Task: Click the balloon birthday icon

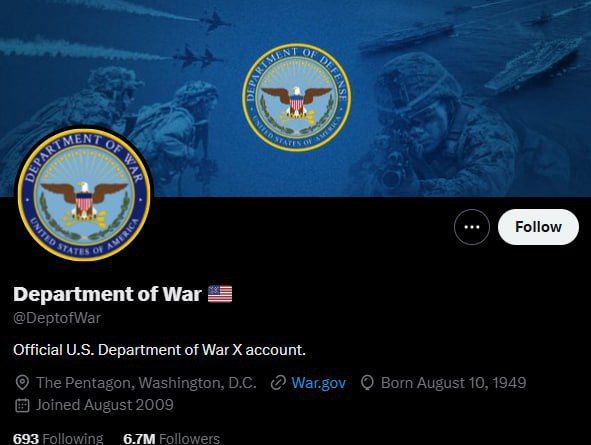Action: 367,383
